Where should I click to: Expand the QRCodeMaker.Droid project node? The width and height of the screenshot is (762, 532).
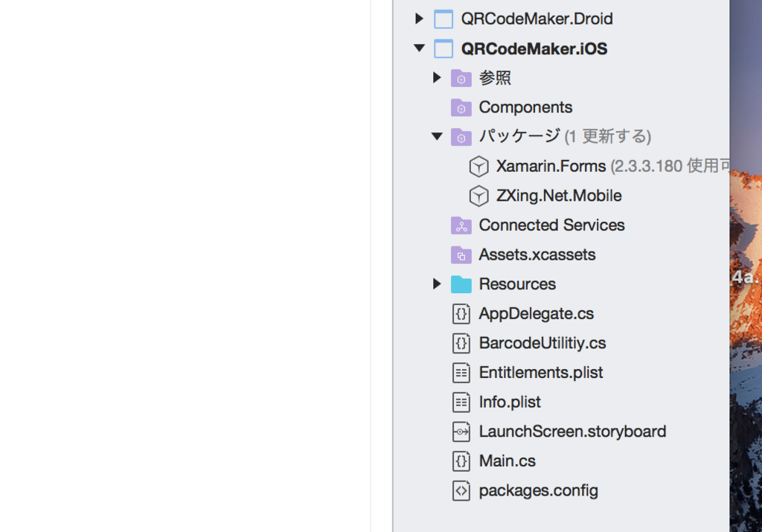pos(419,19)
